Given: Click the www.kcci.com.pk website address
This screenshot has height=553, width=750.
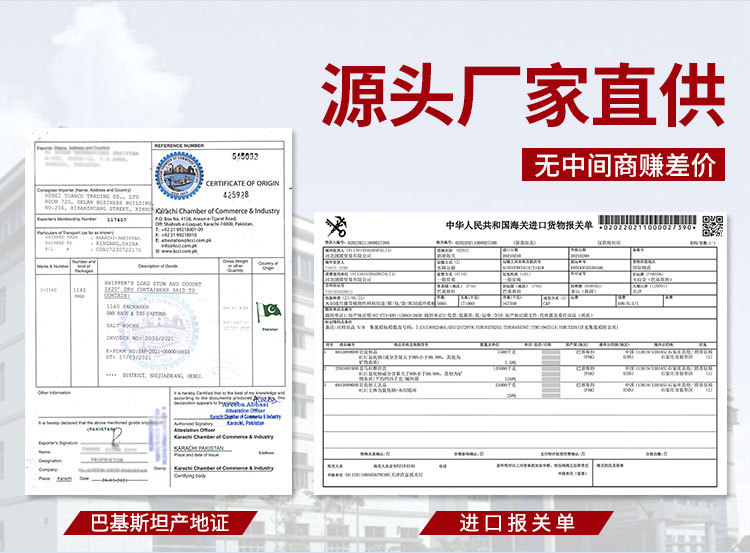Looking at the screenshot, I should point(179,251).
